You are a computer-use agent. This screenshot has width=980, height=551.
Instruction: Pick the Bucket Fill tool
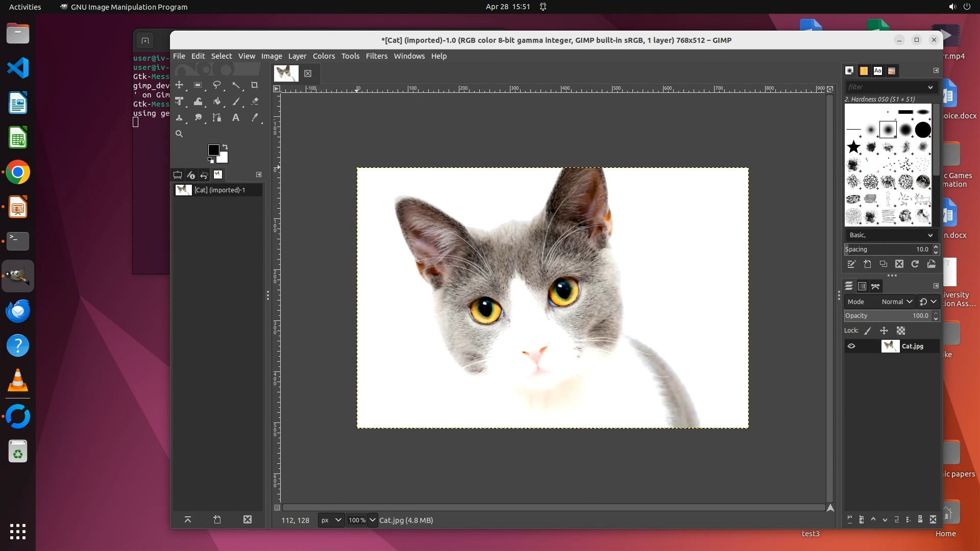click(217, 102)
